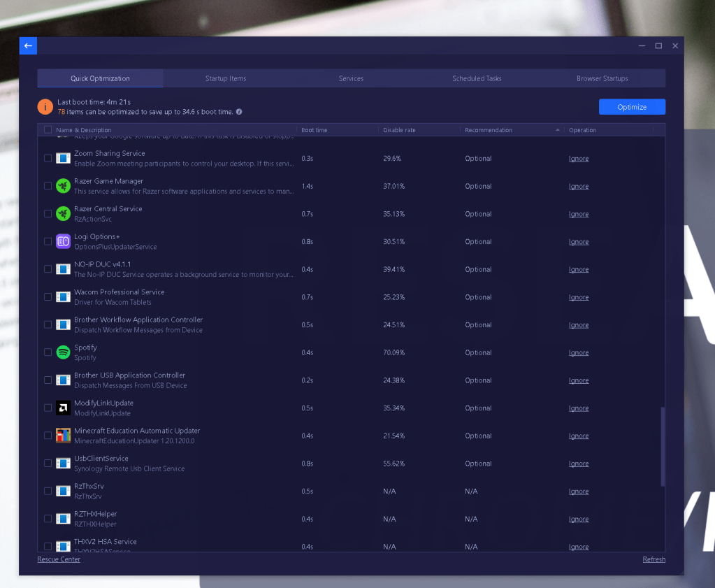Click the vertical list scrollbar thumb

coord(663,447)
